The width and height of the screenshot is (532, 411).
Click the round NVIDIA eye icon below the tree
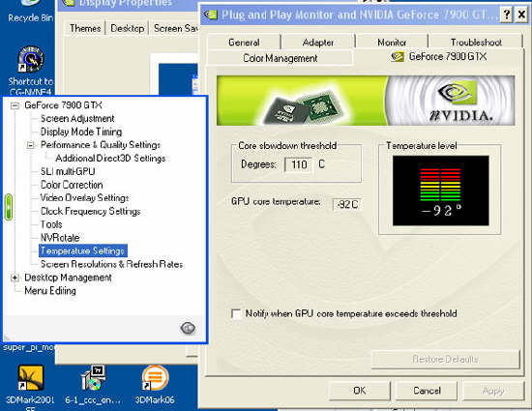188,328
